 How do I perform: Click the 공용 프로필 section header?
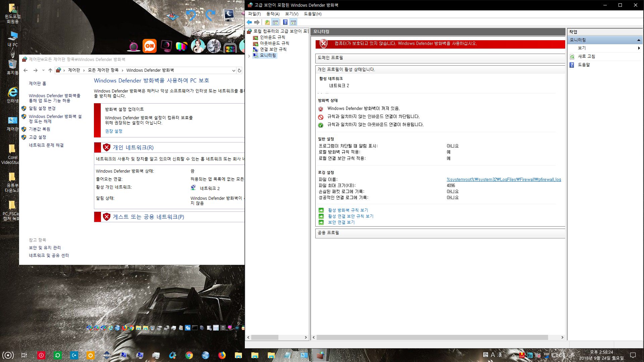pyautogui.click(x=440, y=233)
